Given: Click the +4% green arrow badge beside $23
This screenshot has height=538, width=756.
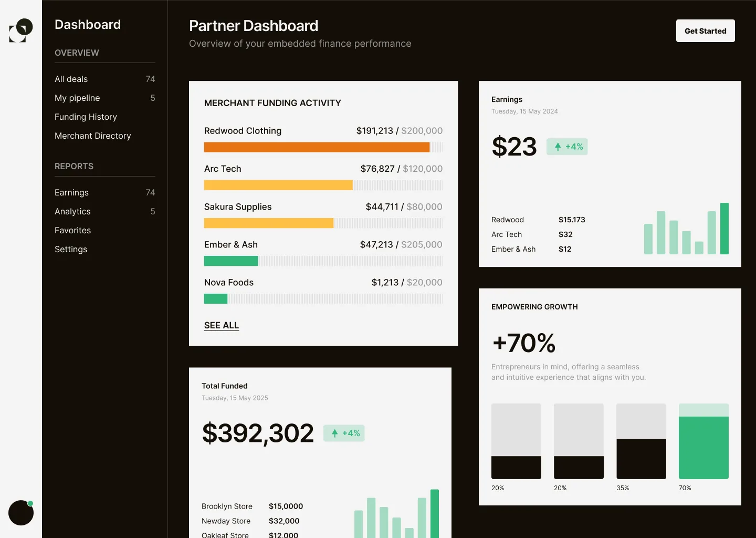Looking at the screenshot, I should pyautogui.click(x=567, y=147).
